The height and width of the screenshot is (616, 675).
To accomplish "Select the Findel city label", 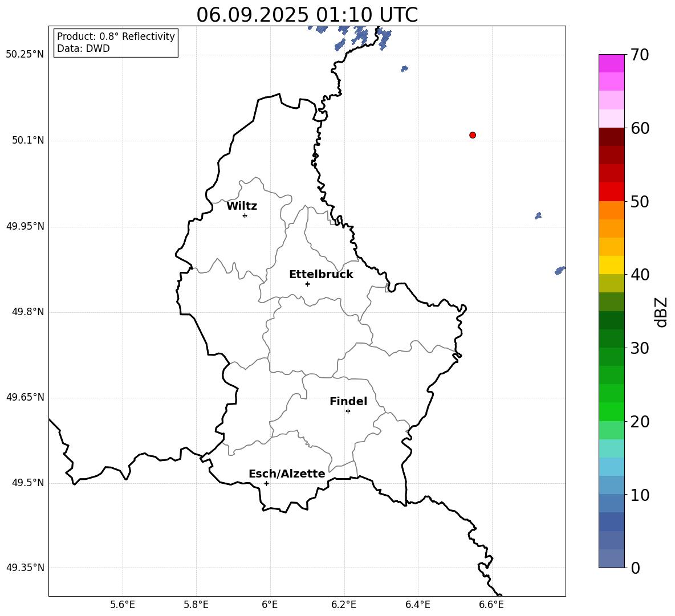I will [x=348, y=401].
